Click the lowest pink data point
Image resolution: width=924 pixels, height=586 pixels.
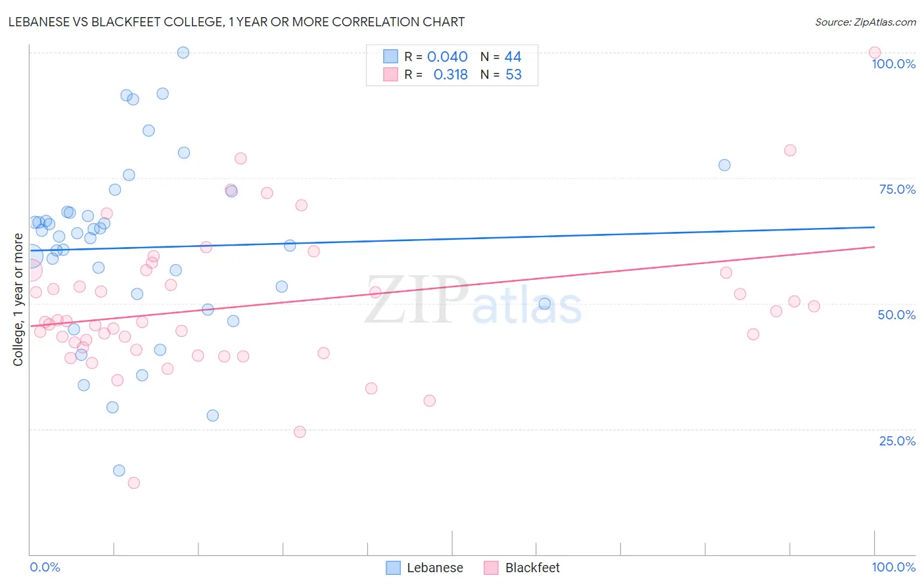[133, 483]
